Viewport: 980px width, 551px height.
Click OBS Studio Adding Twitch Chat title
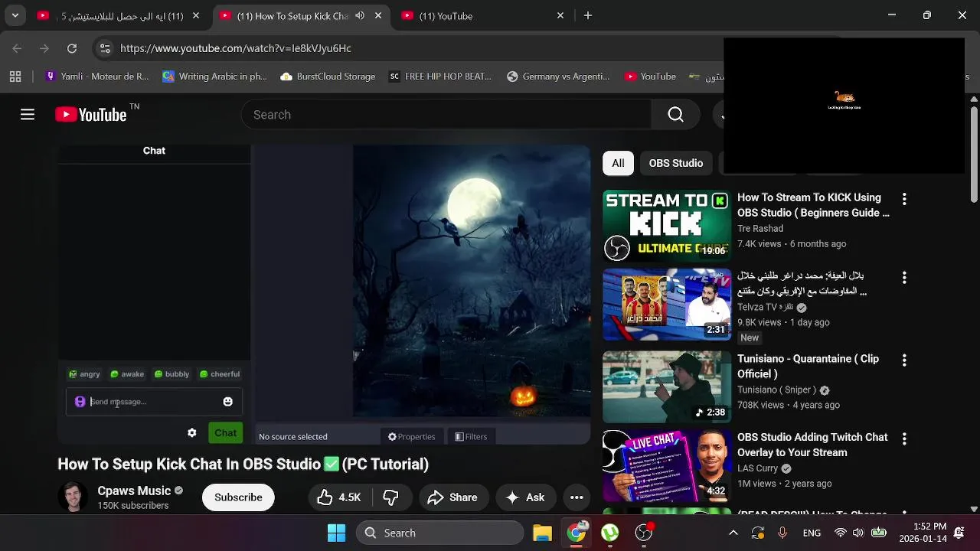(x=812, y=445)
